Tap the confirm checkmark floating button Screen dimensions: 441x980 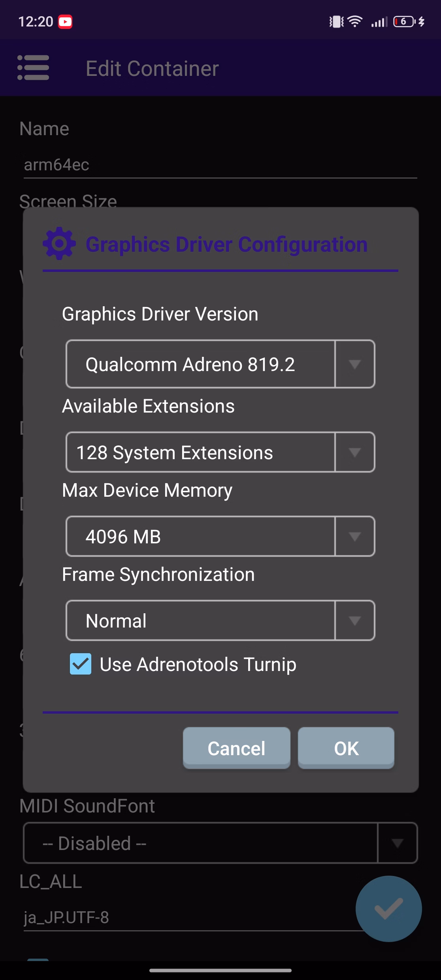coord(388,908)
